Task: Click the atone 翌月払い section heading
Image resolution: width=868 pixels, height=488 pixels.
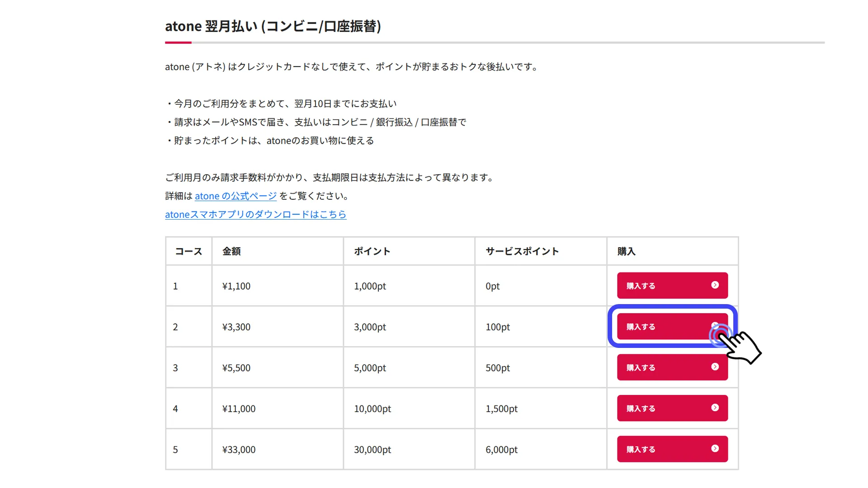Action: pos(273,27)
